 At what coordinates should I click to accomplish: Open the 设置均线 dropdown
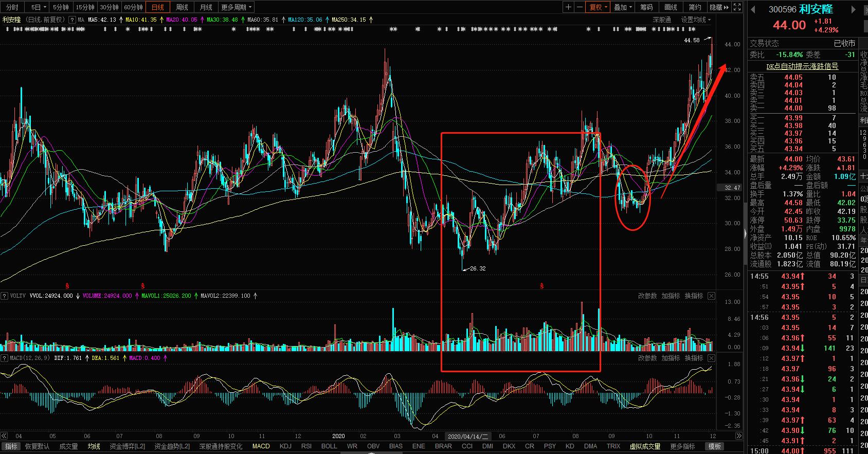(696, 20)
